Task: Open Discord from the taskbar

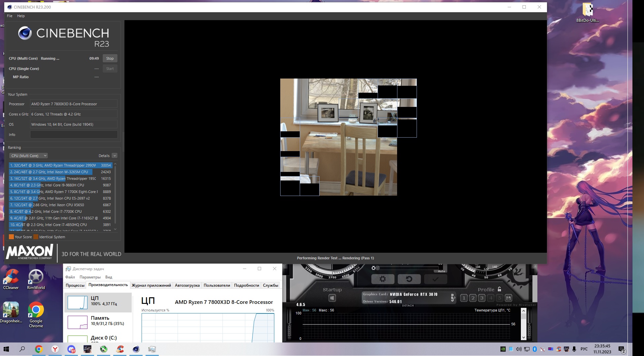Action: point(71,349)
